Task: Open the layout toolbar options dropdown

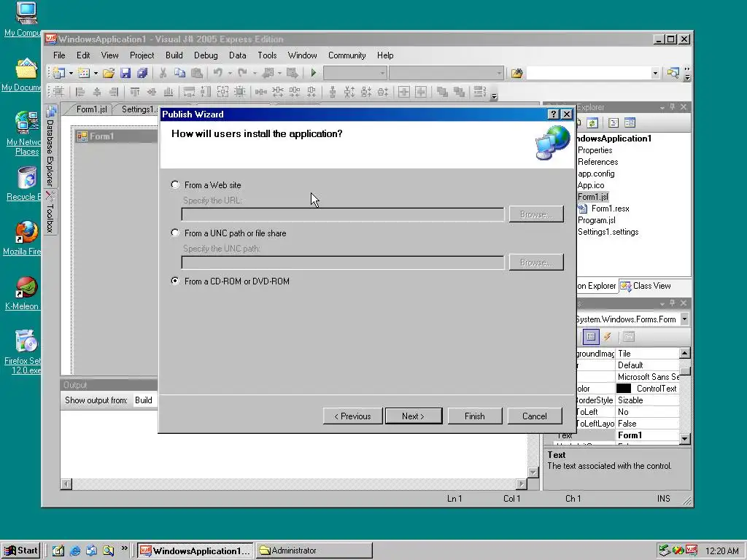Action: [494, 96]
